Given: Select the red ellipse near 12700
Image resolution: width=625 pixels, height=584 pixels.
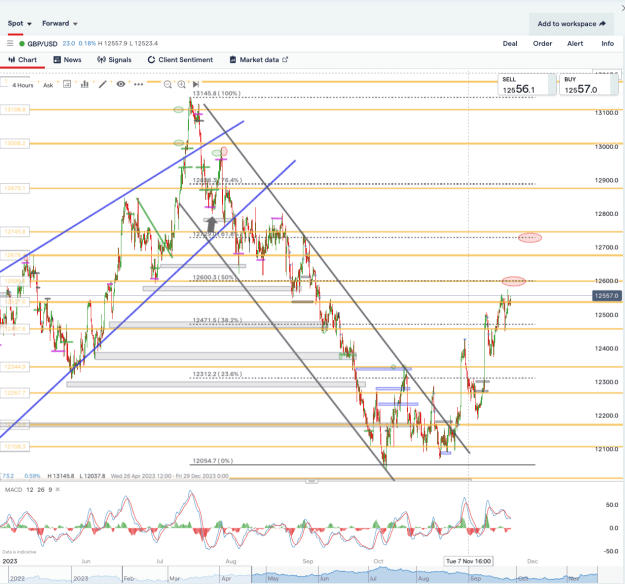Looking at the screenshot, I should (x=530, y=238).
